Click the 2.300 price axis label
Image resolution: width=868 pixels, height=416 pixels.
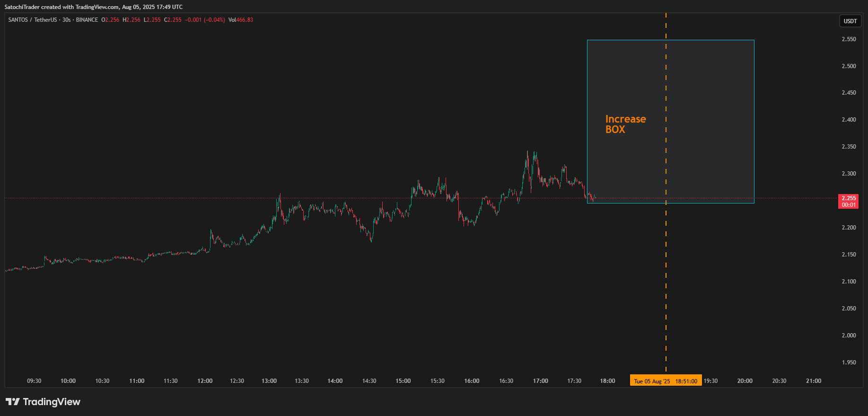[x=849, y=174]
